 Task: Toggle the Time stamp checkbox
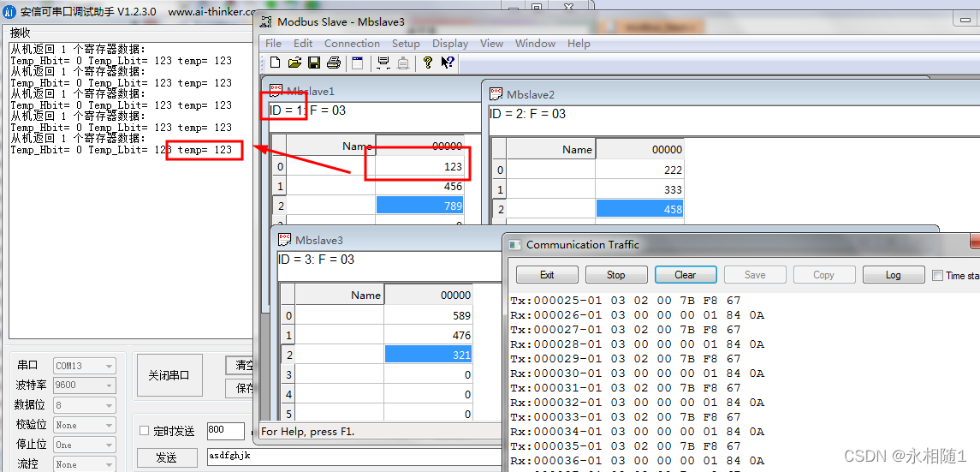(x=937, y=276)
